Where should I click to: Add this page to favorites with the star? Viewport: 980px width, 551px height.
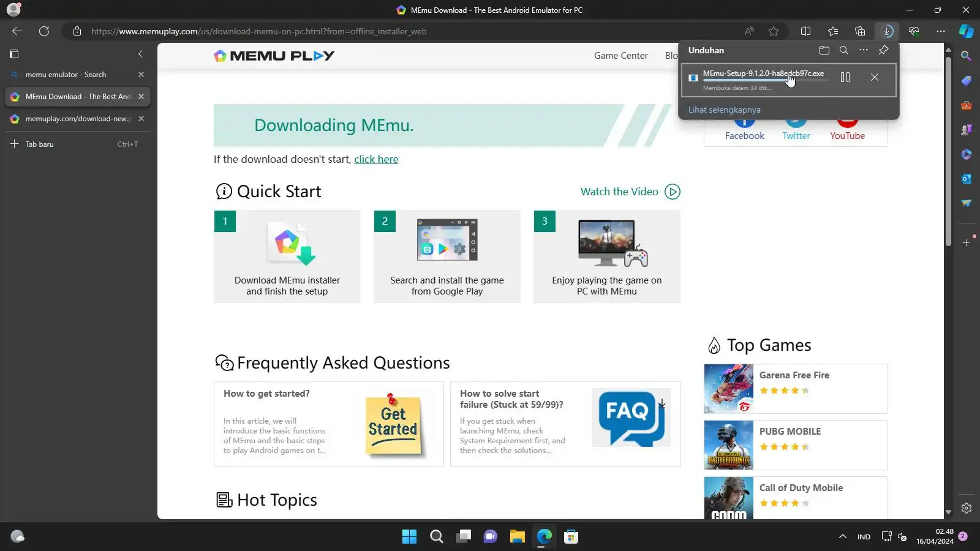pyautogui.click(x=774, y=31)
